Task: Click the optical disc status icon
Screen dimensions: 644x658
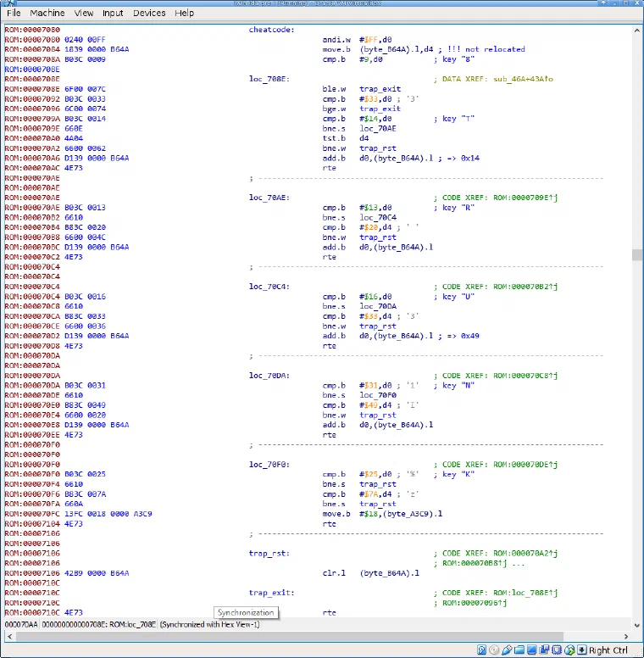Action: (494, 650)
